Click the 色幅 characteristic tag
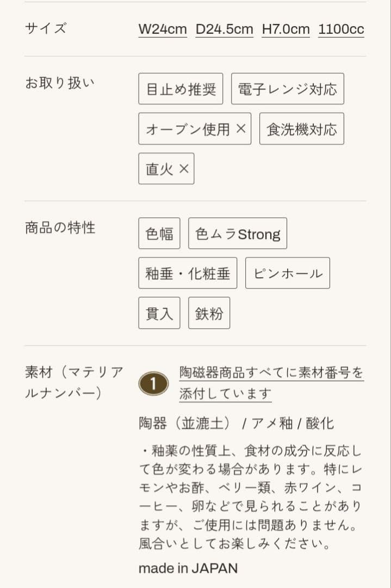The width and height of the screenshot is (391, 588). click(x=159, y=233)
